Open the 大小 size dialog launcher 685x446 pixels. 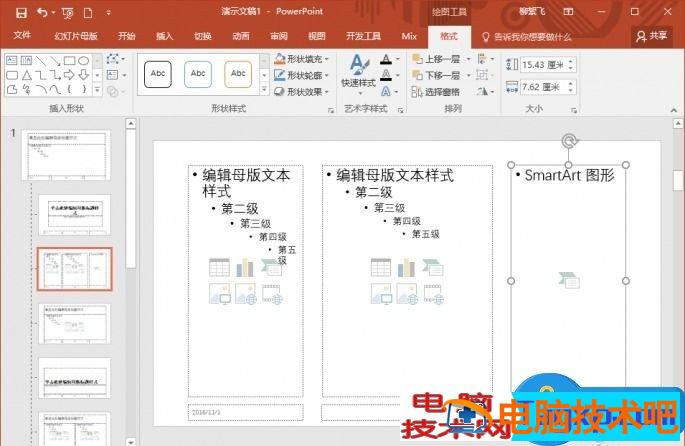point(574,111)
